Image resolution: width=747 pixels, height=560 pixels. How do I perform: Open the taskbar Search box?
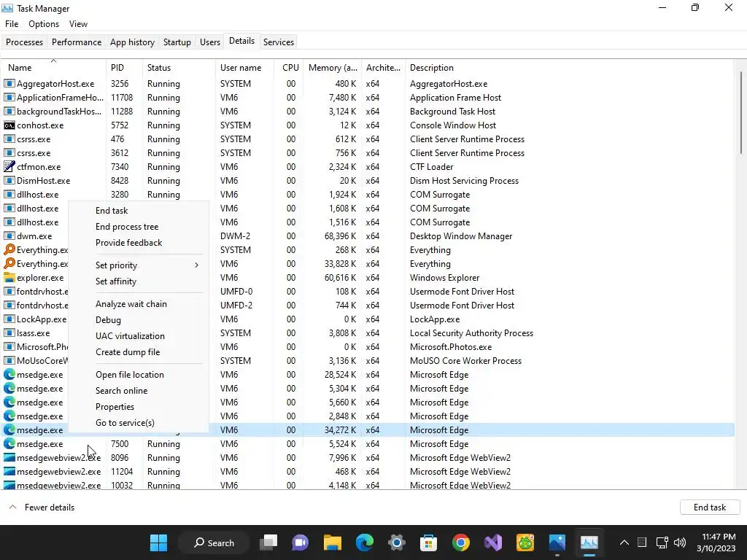pos(213,542)
